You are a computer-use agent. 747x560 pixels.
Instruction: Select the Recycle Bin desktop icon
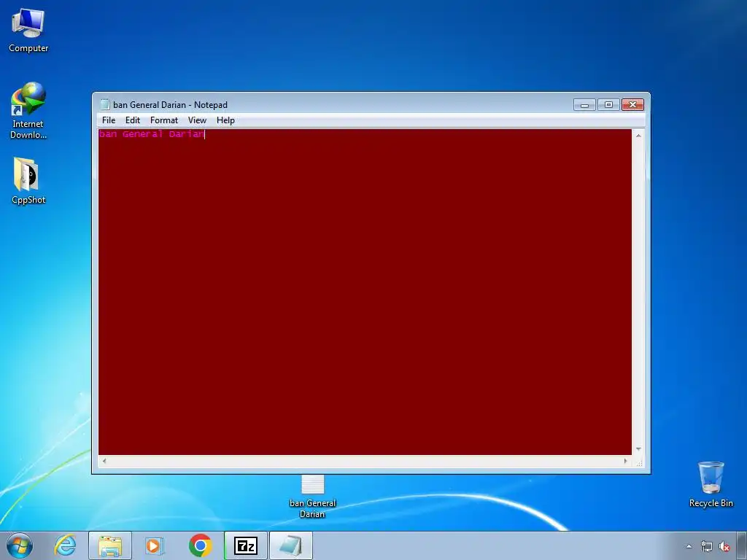(711, 484)
